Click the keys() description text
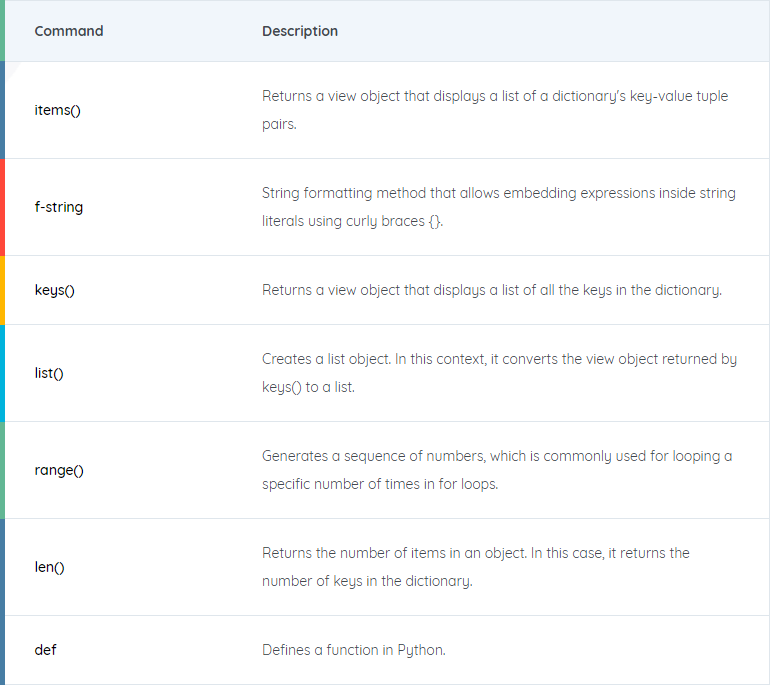The height and width of the screenshot is (685, 770). [492, 290]
